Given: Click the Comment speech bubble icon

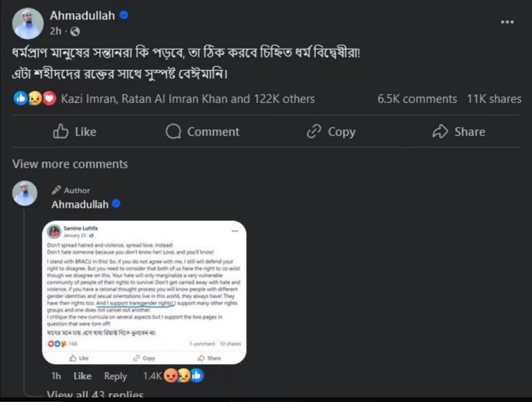Looking at the screenshot, I should click(x=173, y=131).
